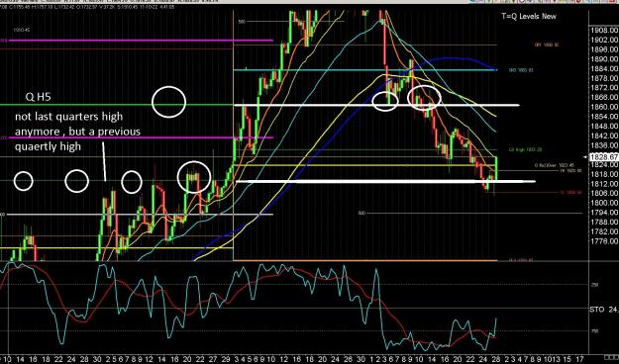619x364 pixels.
Task: Click the 1878.00 price axis label
Action: tap(604, 78)
